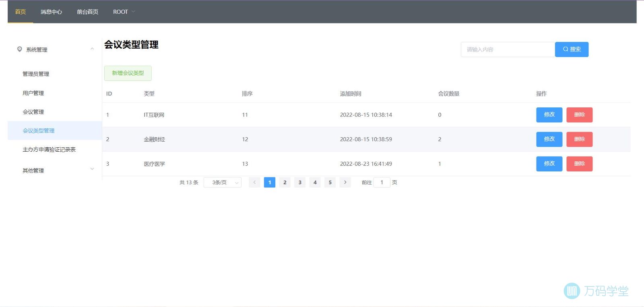
Task: Click the 共 13 条 total count text
Action: click(189, 182)
